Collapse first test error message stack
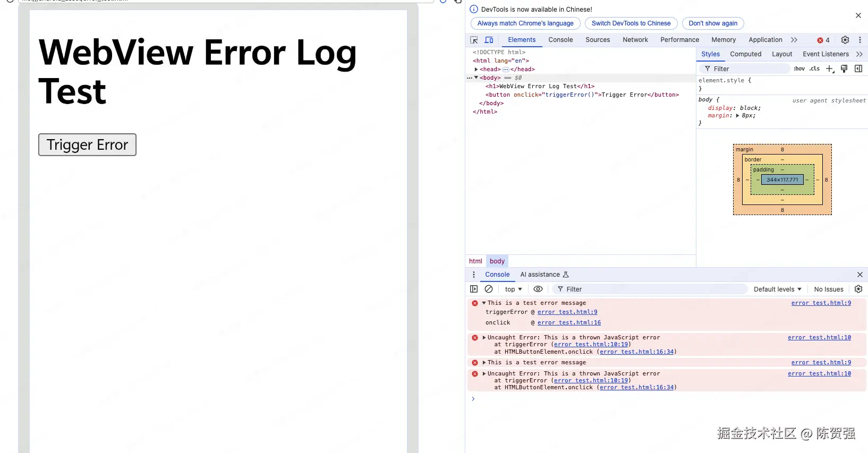Screen dimensions: 868x453 coord(484,303)
